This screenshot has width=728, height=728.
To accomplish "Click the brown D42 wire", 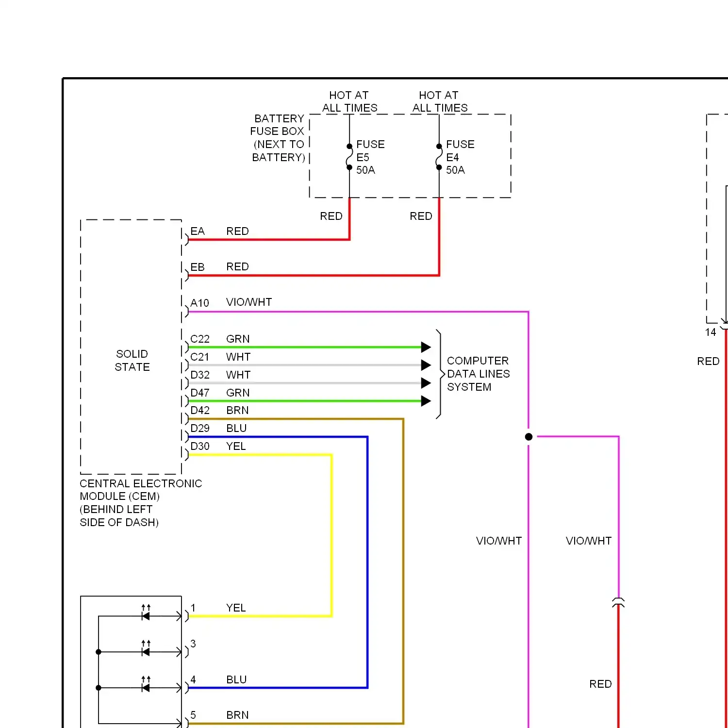I will (x=403, y=571).
